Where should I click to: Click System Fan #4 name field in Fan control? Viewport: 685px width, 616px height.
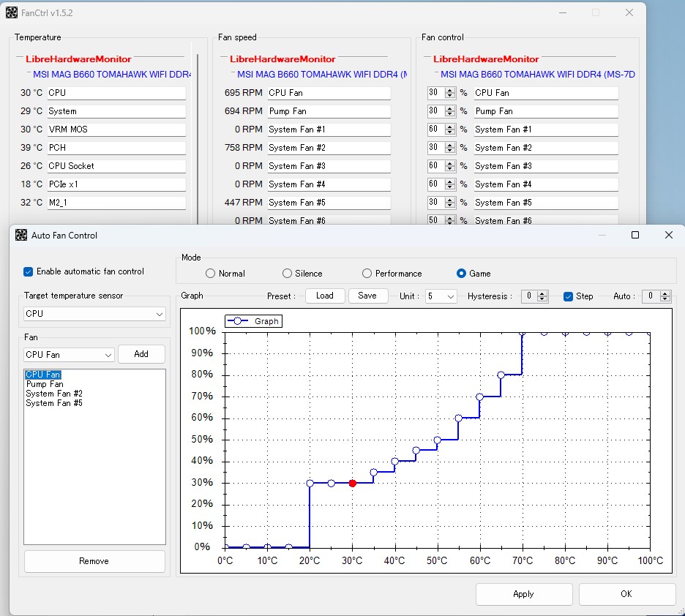[x=546, y=184]
